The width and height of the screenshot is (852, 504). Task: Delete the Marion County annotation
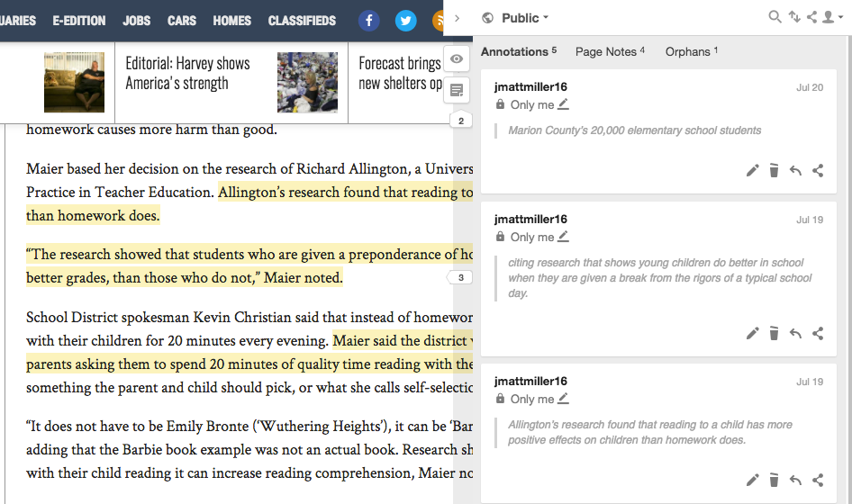[x=774, y=171]
